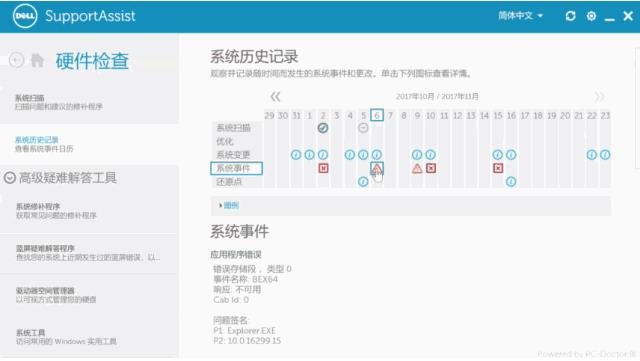
Task: Select date 12 in calendar header
Action: (458, 116)
